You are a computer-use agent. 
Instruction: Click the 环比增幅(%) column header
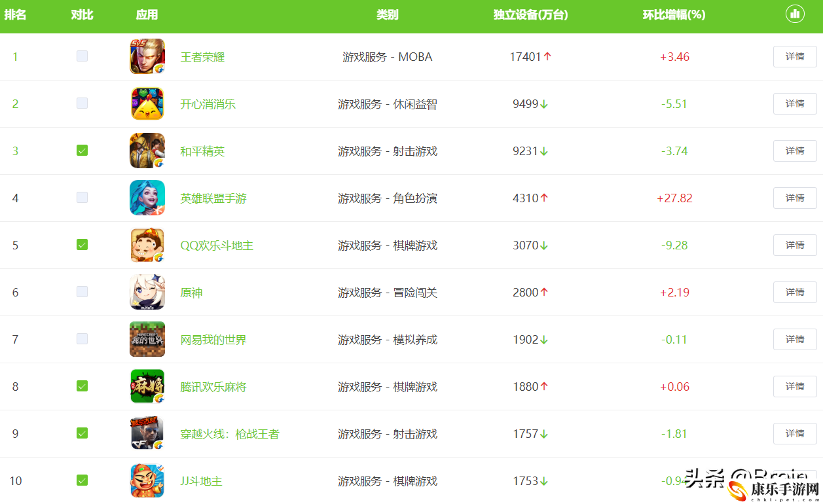coord(674,14)
